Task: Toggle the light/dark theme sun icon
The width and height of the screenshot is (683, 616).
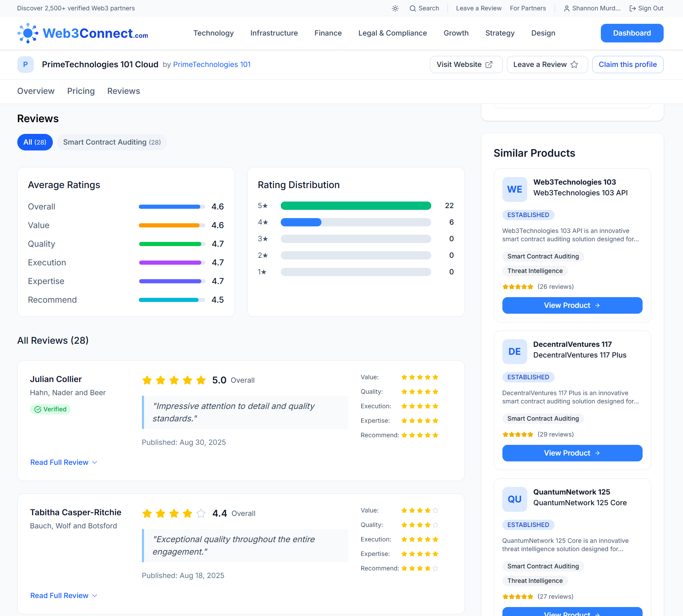Action: 395,8
